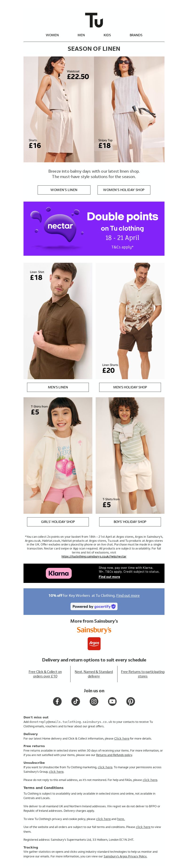Select the WOMEN navigation item
The height and width of the screenshot is (868, 188).
tap(52, 35)
